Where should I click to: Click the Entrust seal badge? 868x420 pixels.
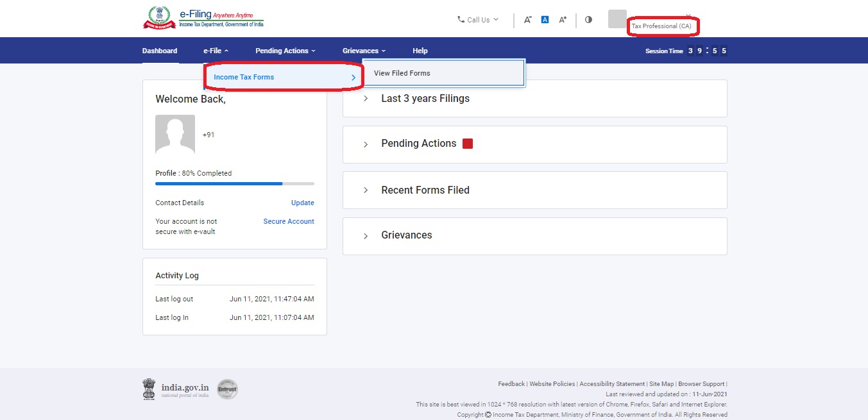(227, 389)
